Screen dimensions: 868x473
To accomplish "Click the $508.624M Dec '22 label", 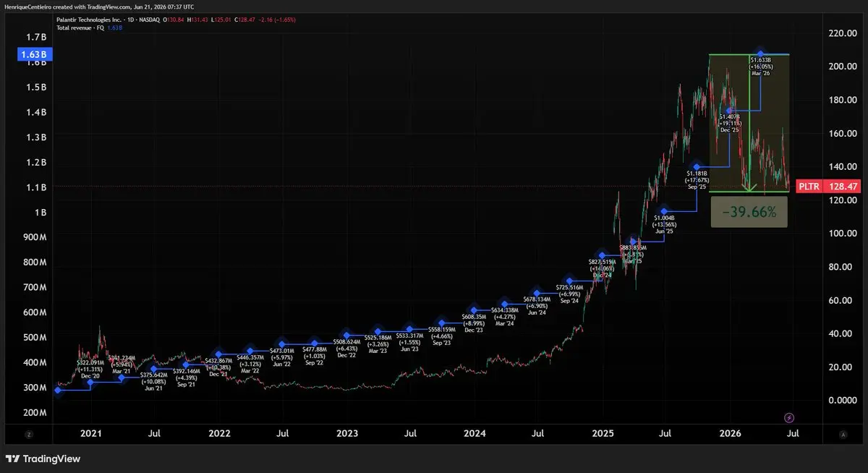I will click(x=346, y=348).
